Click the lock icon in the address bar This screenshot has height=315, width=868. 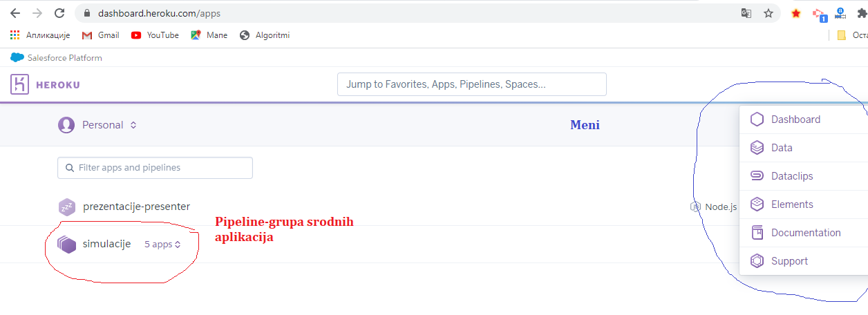click(x=87, y=13)
